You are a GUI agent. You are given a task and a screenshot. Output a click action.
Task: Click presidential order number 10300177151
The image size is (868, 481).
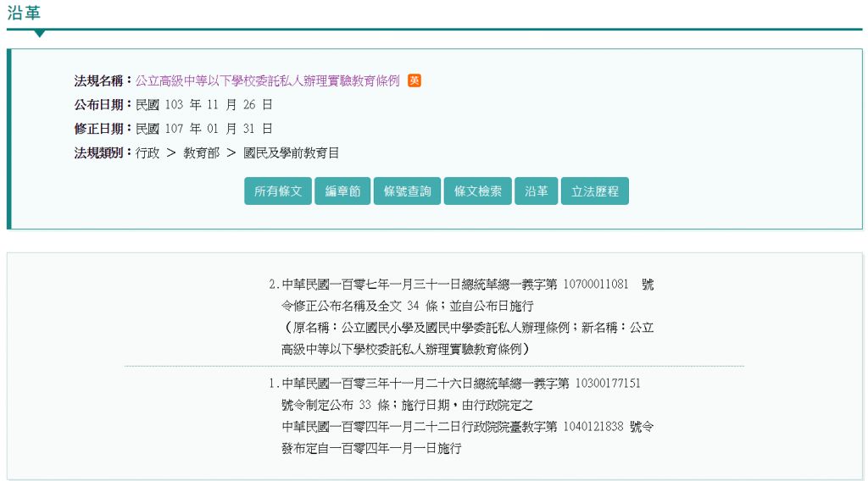click(608, 384)
